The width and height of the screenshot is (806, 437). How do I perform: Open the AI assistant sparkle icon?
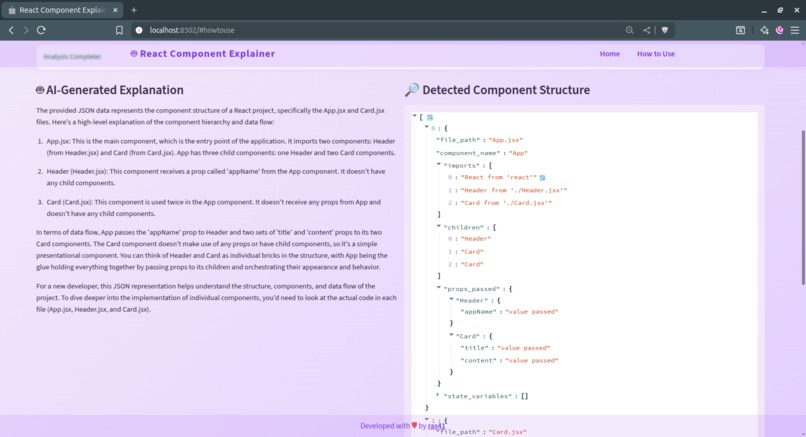point(764,30)
